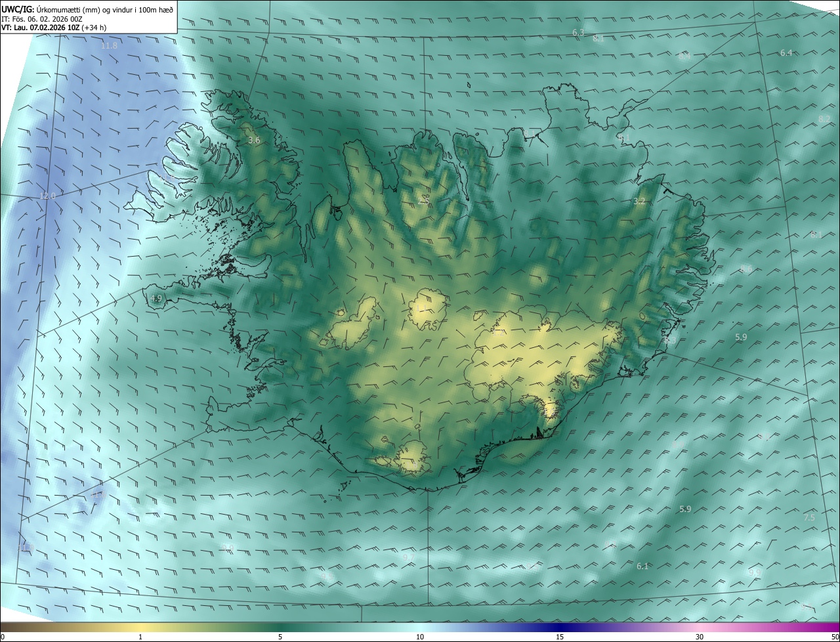This screenshot has width=840, height=642.
Task: Select the title 'Úrkomumætti (mm) og vindur i 100m hæð'
Action: pyautogui.click(x=104, y=9)
